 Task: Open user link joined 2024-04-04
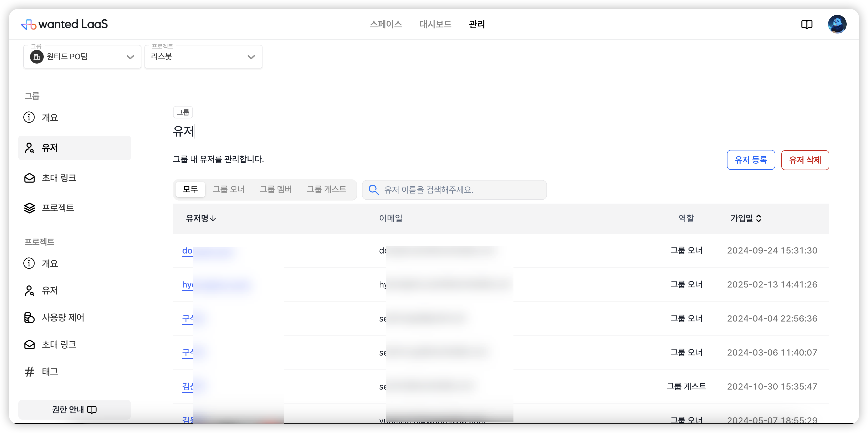(x=188, y=319)
